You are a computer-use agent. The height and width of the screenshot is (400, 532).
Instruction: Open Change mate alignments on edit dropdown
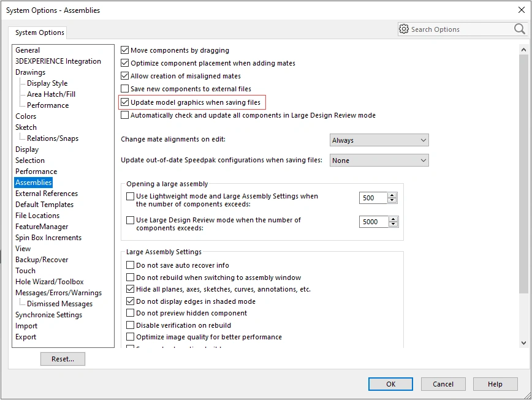(x=379, y=140)
